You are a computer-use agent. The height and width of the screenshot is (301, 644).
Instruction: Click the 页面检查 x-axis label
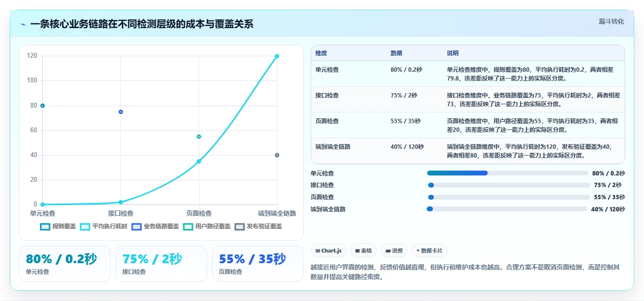click(x=199, y=213)
